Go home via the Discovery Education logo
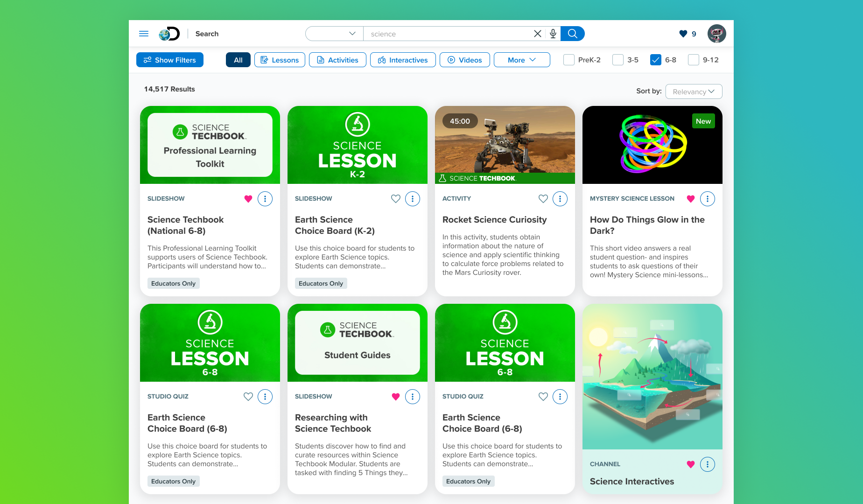 click(169, 34)
